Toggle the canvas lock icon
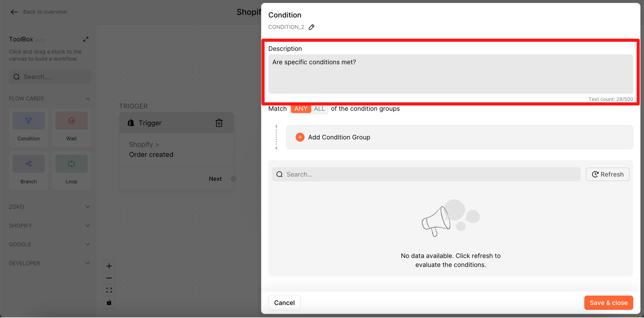644x318 pixels. point(109,302)
